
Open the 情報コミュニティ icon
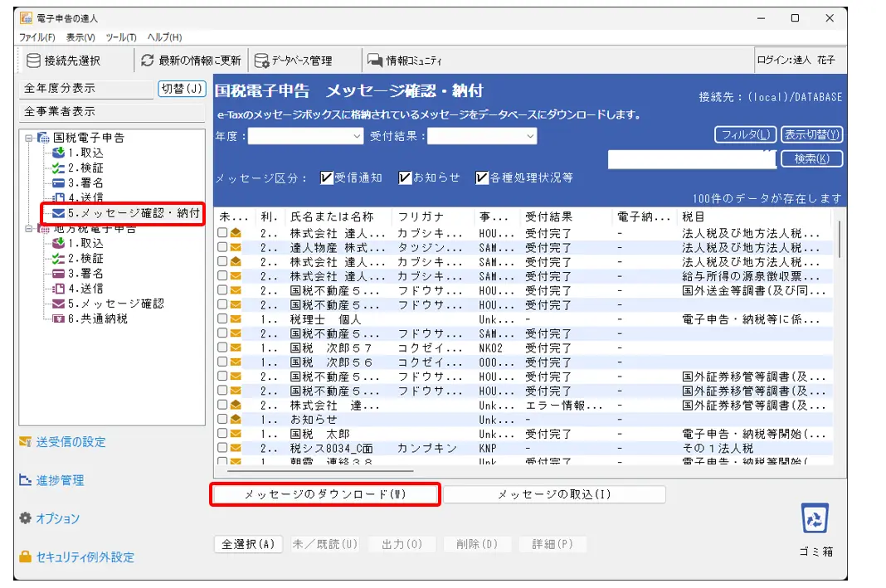[x=374, y=61]
